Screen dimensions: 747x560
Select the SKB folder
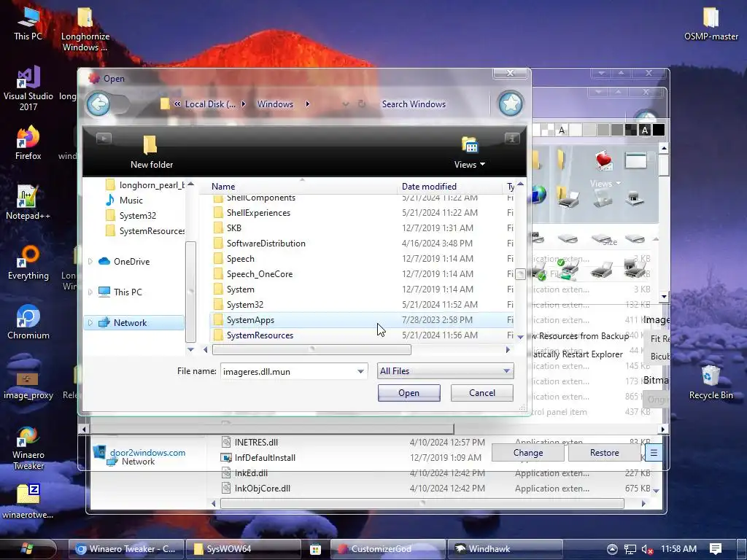361,227
